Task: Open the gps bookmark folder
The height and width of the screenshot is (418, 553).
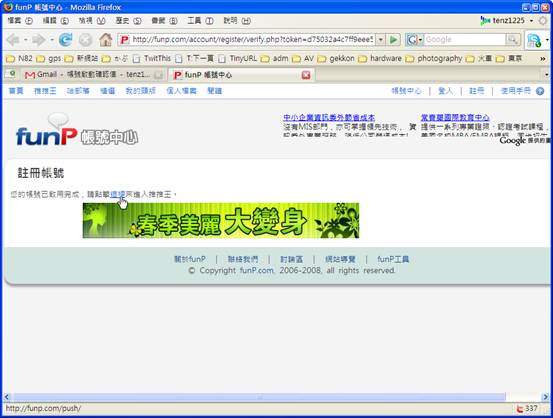Action: [x=49, y=58]
